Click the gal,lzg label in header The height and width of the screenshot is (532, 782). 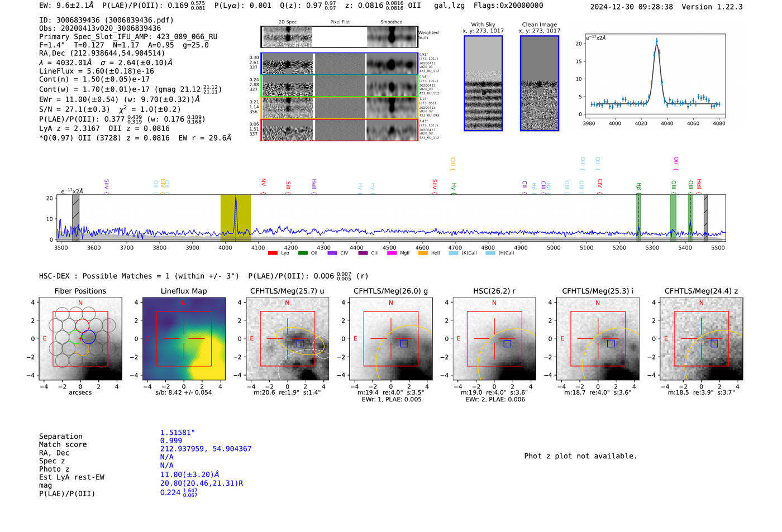pyautogui.click(x=449, y=5)
